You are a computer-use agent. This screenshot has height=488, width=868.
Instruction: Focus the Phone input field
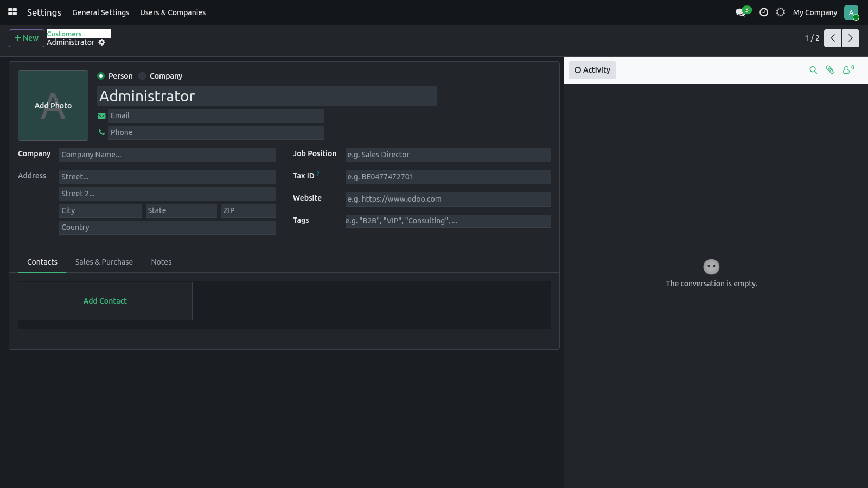coord(216,133)
